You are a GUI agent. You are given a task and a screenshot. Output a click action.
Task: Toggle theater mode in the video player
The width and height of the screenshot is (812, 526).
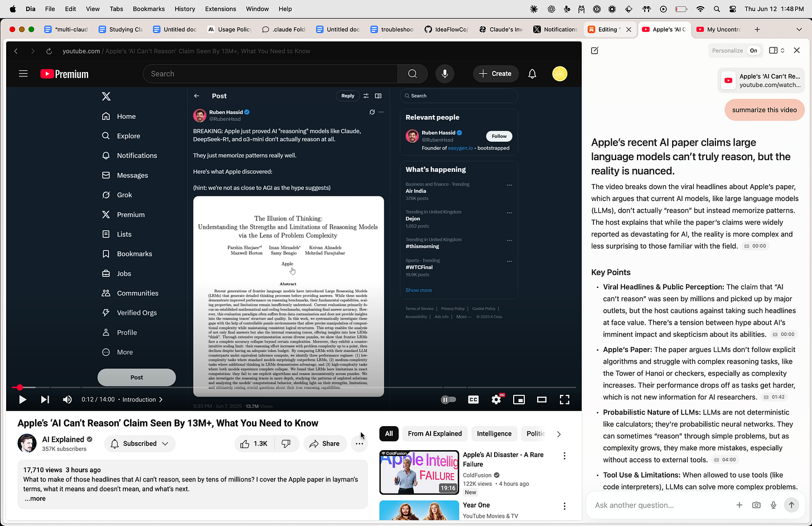coord(542,399)
